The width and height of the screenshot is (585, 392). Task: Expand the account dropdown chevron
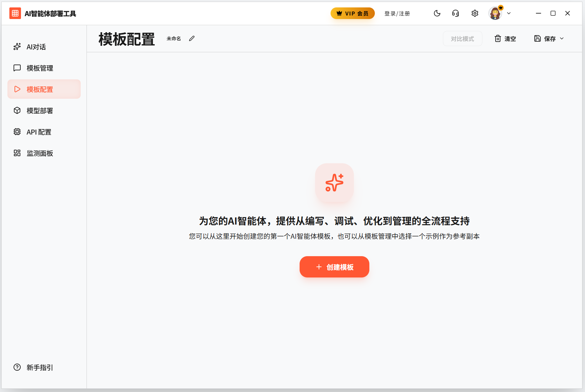pos(509,13)
